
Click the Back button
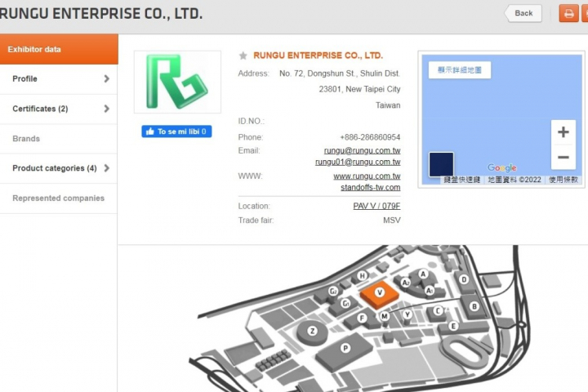(523, 14)
